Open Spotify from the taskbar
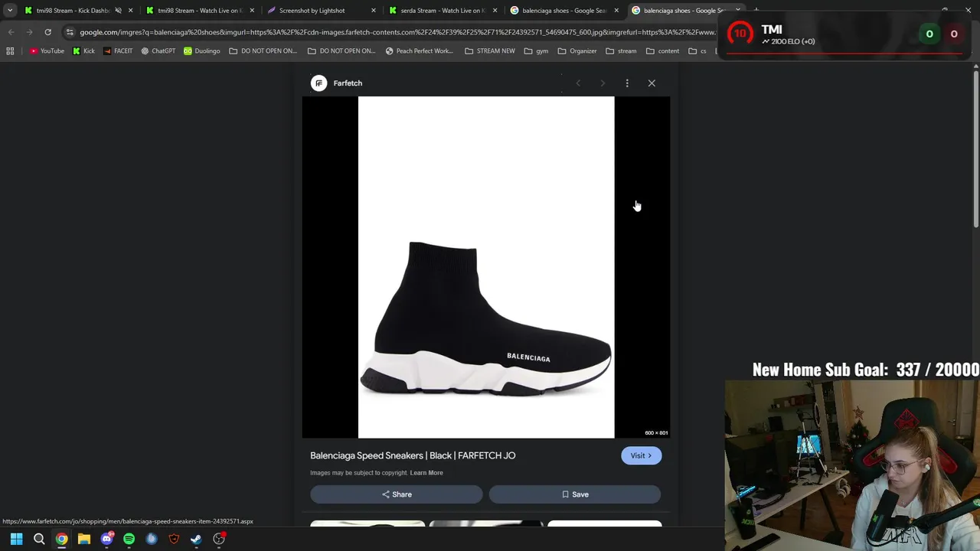980x551 pixels. [129, 539]
